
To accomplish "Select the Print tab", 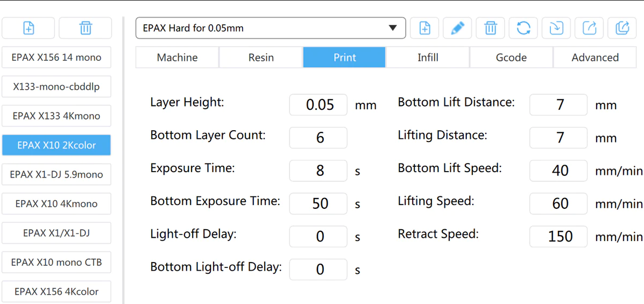I will [344, 58].
